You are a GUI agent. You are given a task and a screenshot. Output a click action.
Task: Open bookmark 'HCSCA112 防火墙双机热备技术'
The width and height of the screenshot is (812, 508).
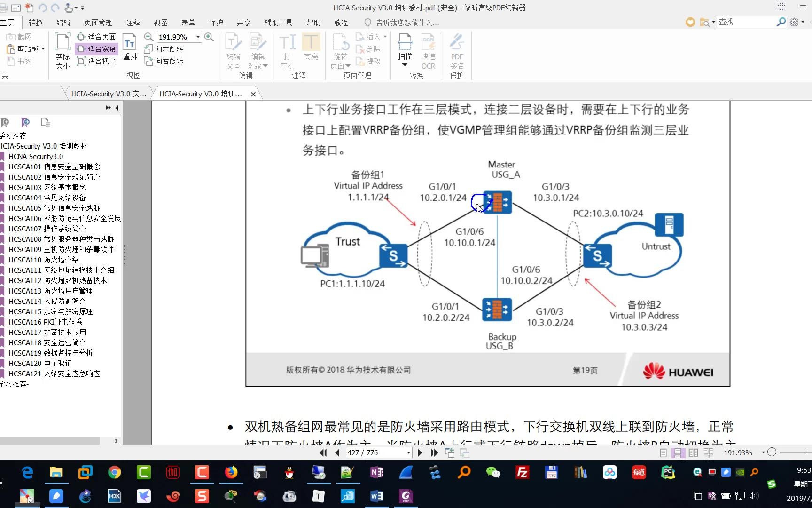coord(58,280)
